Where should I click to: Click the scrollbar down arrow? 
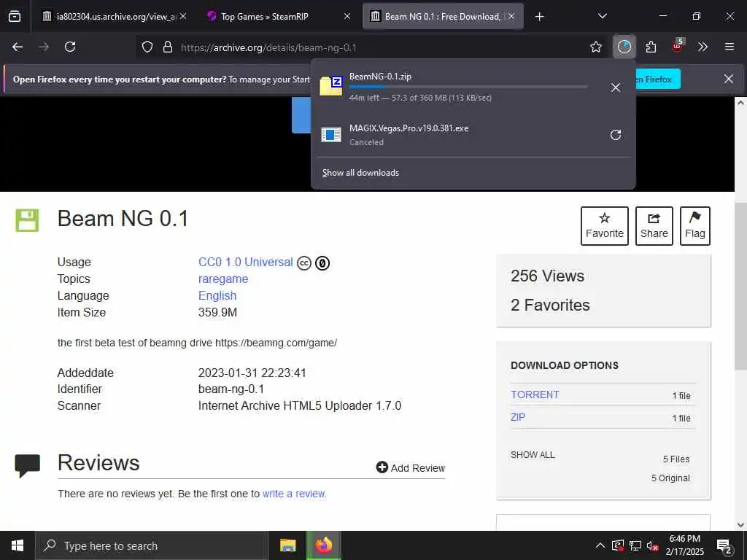tap(740, 525)
